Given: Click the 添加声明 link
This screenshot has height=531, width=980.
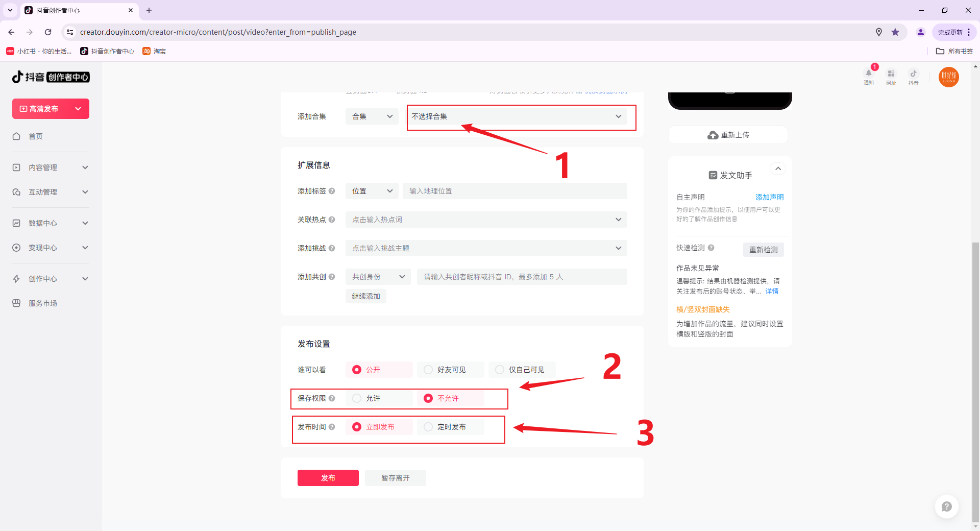Looking at the screenshot, I should (x=769, y=197).
